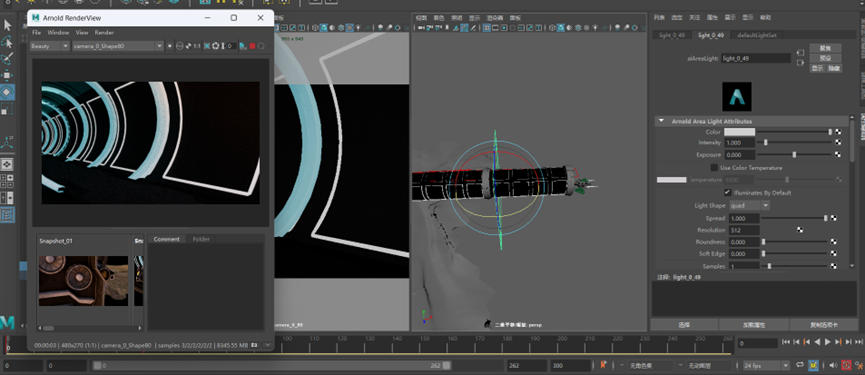Play animation backwards

817,342
